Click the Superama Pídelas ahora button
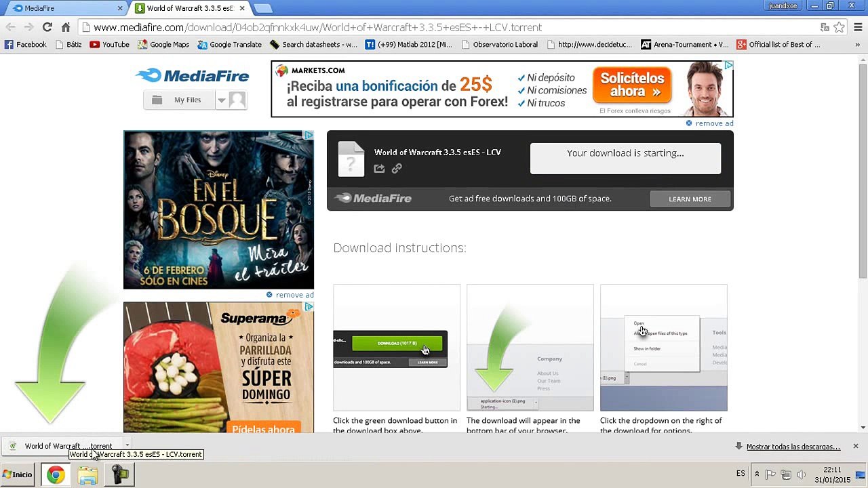Image resolution: width=868 pixels, height=488 pixels. click(x=264, y=428)
